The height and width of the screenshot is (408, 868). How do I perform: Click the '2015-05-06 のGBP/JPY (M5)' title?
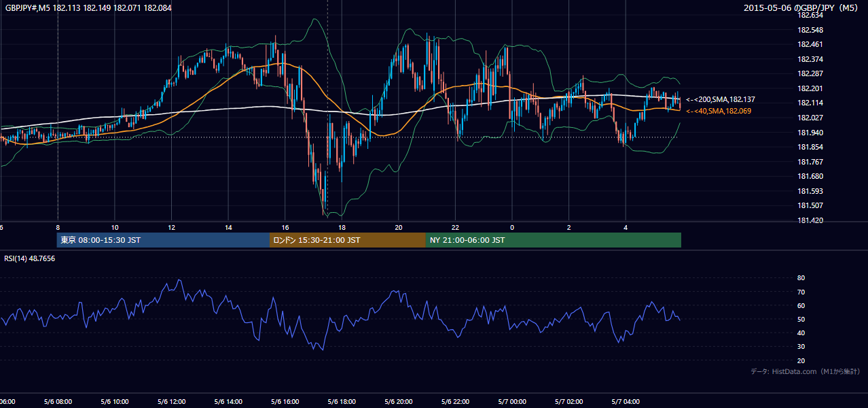801,8
